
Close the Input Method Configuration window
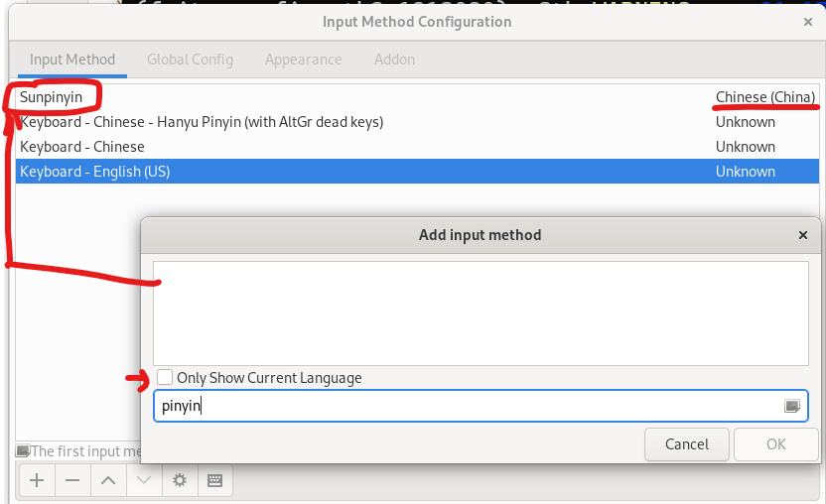click(x=807, y=22)
